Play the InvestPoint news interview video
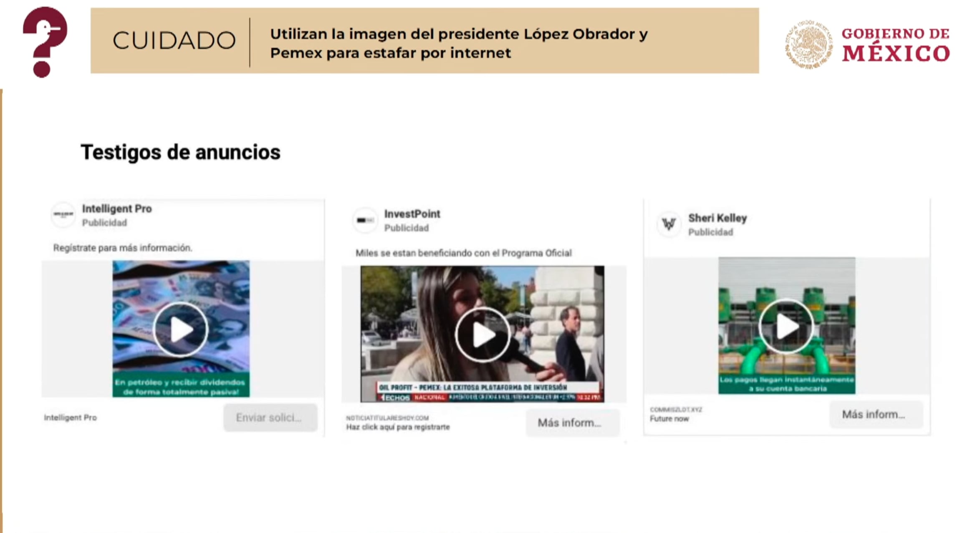The width and height of the screenshot is (980, 533). point(482,334)
